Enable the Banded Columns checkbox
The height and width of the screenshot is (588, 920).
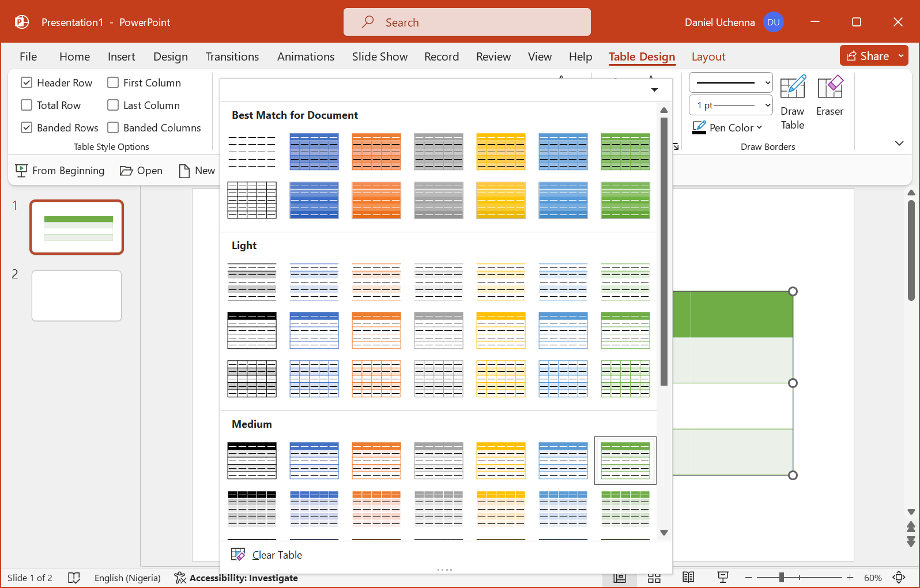coord(113,128)
